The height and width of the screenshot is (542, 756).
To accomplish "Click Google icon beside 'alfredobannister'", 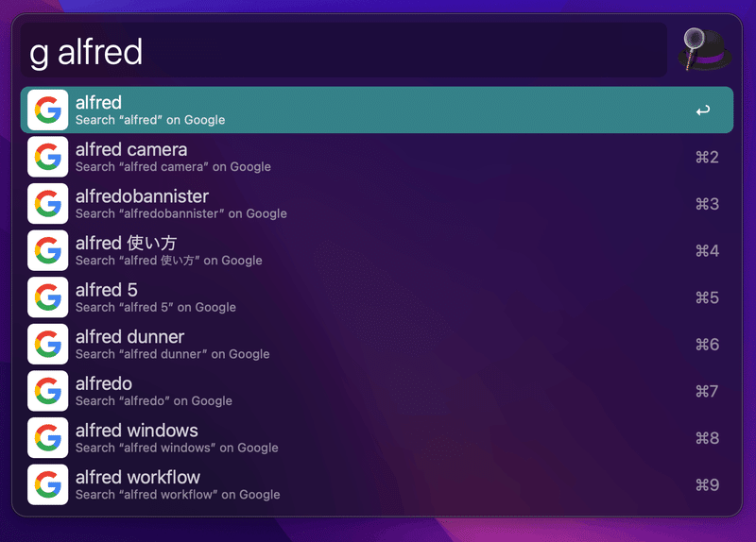I will (x=48, y=203).
